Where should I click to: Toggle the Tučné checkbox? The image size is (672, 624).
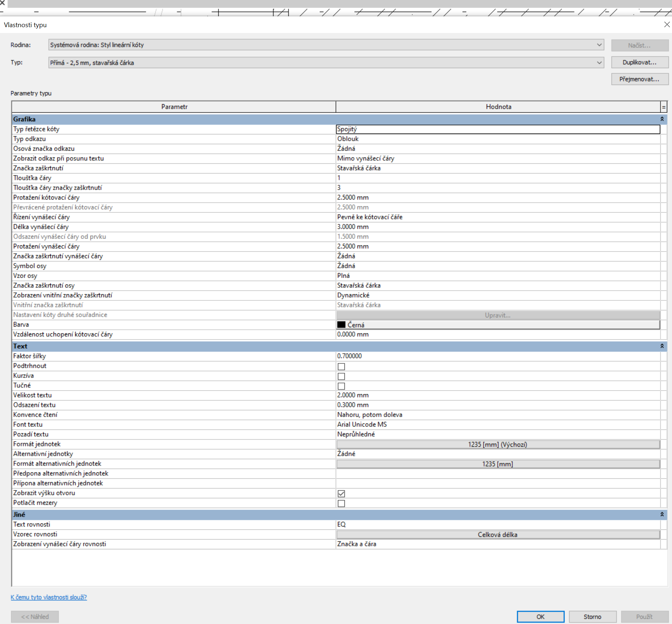click(x=341, y=386)
